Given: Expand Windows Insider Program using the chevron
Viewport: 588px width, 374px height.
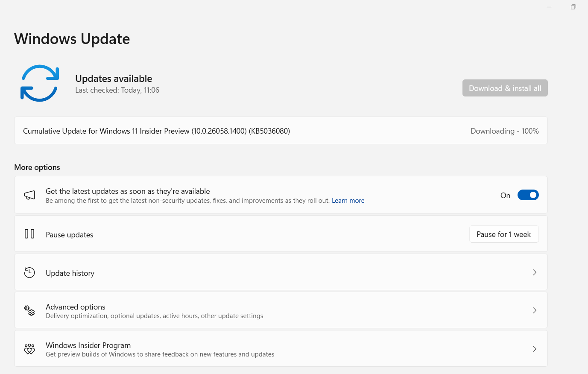Looking at the screenshot, I should click(535, 349).
